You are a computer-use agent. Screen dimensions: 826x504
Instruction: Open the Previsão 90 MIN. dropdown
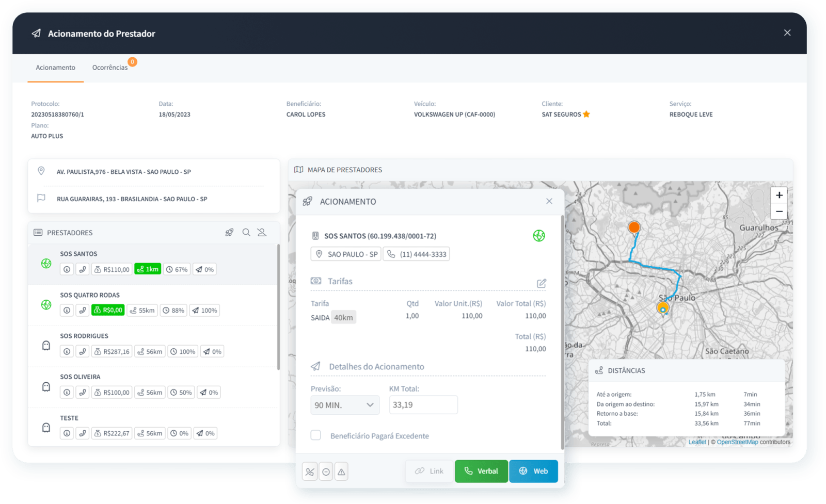tap(345, 405)
